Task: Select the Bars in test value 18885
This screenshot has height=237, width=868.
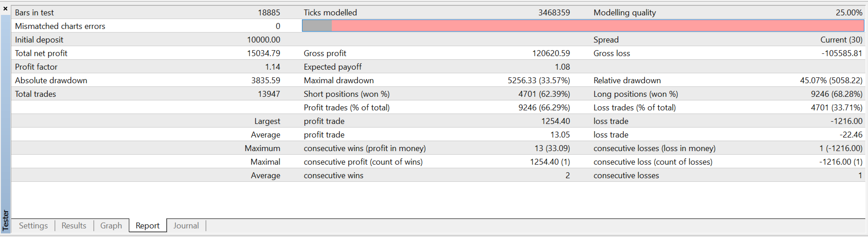Action: point(269,13)
